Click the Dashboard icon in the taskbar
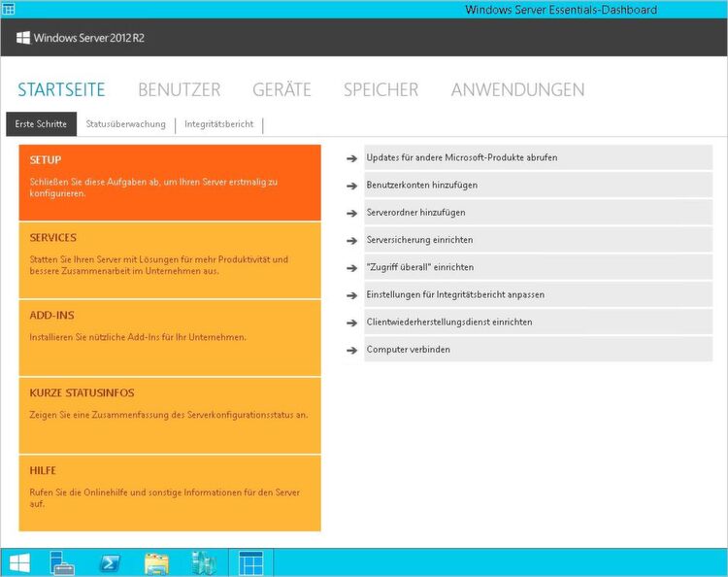Image resolution: width=728 pixels, height=577 pixels. [x=250, y=563]
